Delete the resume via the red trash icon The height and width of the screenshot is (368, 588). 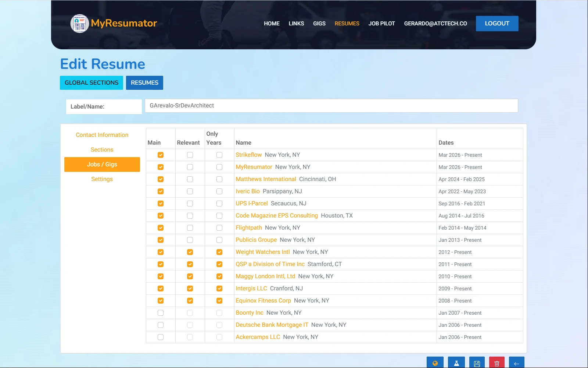click(x=497, y=362)
